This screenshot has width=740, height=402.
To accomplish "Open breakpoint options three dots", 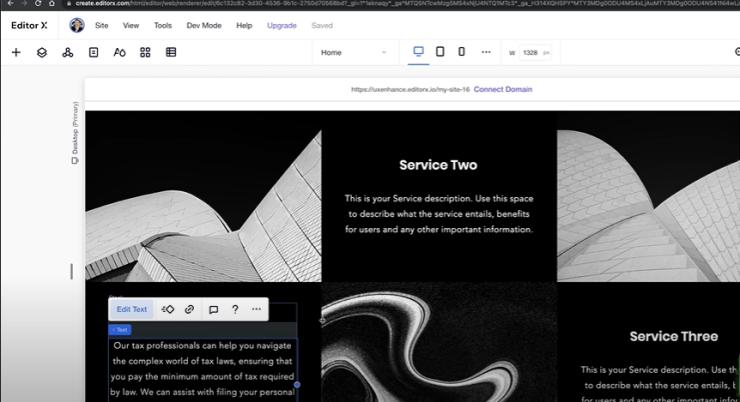I will [486, 52].
